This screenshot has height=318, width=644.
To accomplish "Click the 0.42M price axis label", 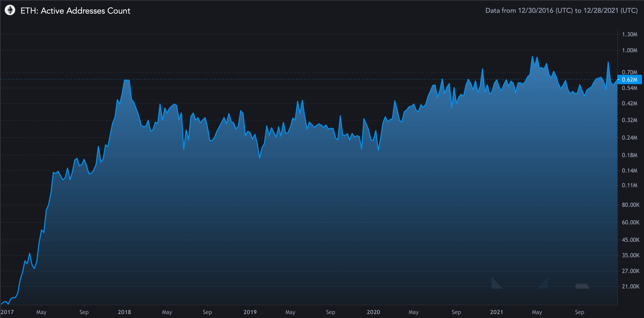I will (629, 103).
